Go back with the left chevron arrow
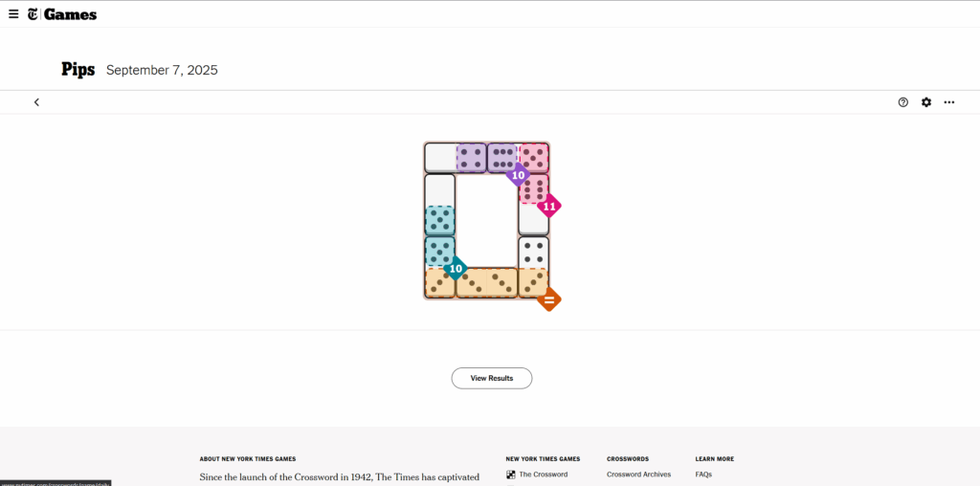Screen dimensions: 980x486 tap(36, 102)
